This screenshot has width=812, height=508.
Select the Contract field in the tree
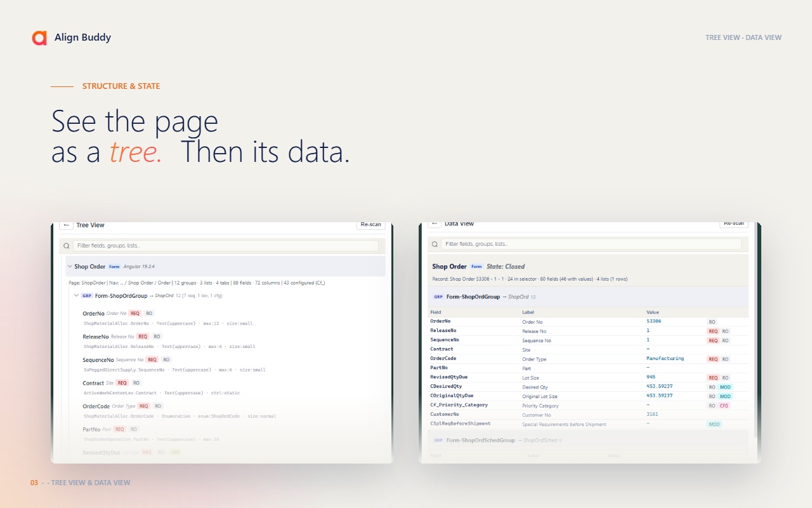[x=93, y=383]
